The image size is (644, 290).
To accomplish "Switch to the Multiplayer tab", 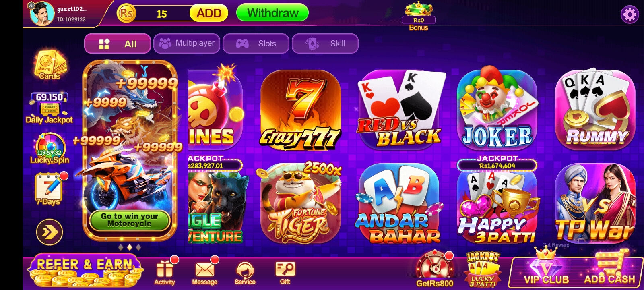I will (x=187, y=43).
